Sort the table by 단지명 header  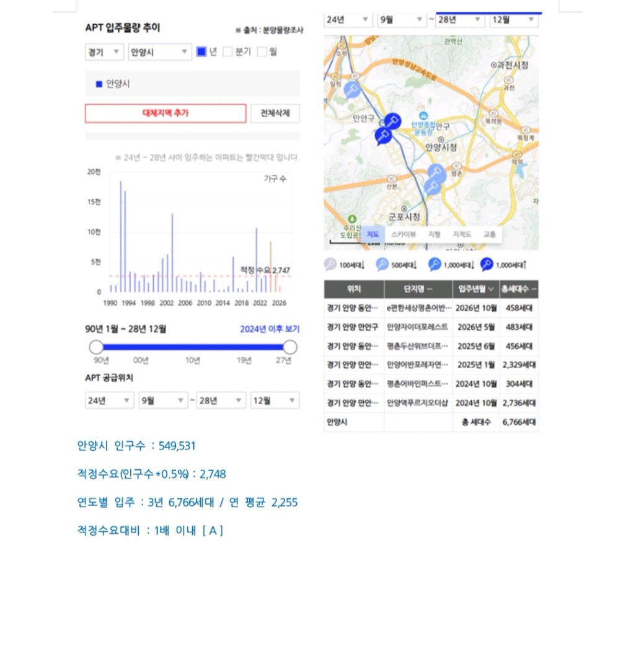click(x=418, y=290)
